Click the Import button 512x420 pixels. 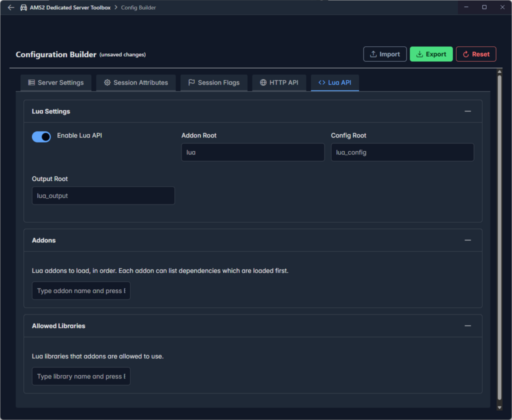click(x=384, y=54)
